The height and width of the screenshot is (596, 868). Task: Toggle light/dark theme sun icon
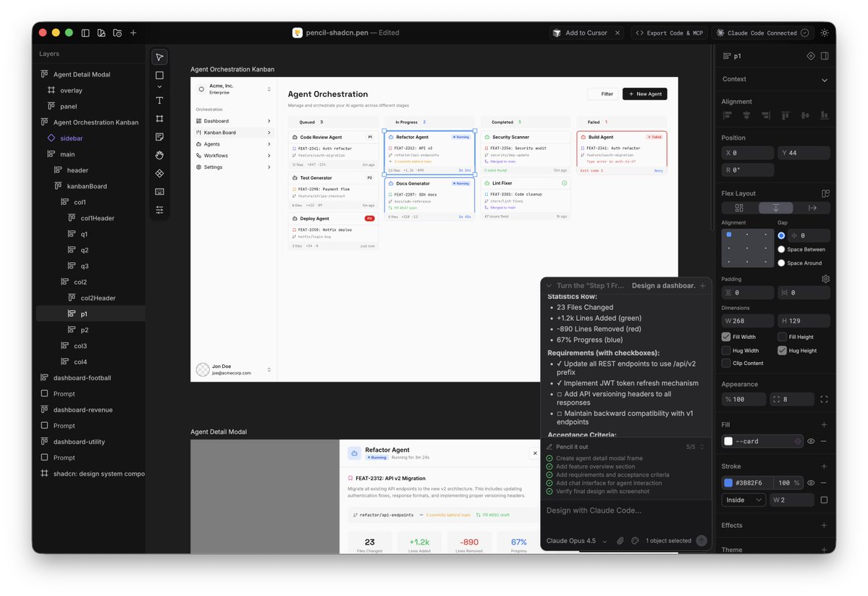tap(825, 33)
